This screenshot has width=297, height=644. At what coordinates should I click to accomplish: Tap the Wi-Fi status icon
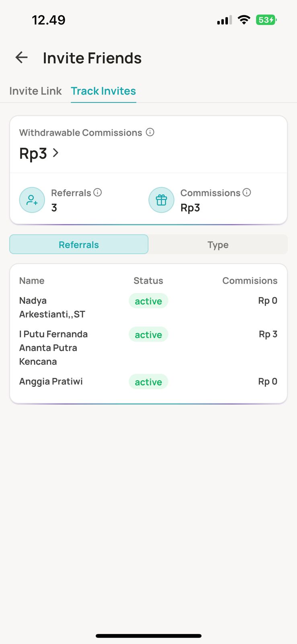244,20
